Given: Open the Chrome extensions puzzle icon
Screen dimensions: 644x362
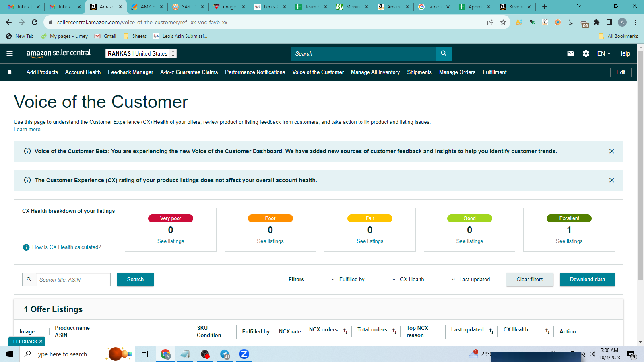Looking at the screenshot, I should 597,22.
